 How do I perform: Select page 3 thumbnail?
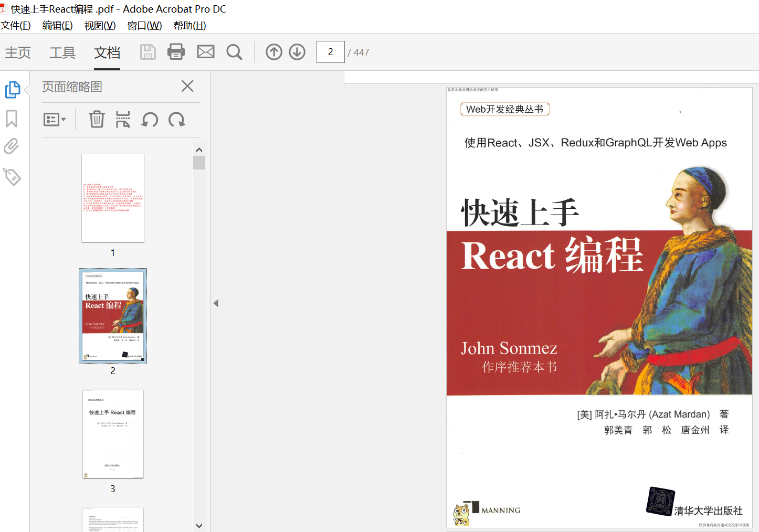pyautogui.click(x=113, y=434)
